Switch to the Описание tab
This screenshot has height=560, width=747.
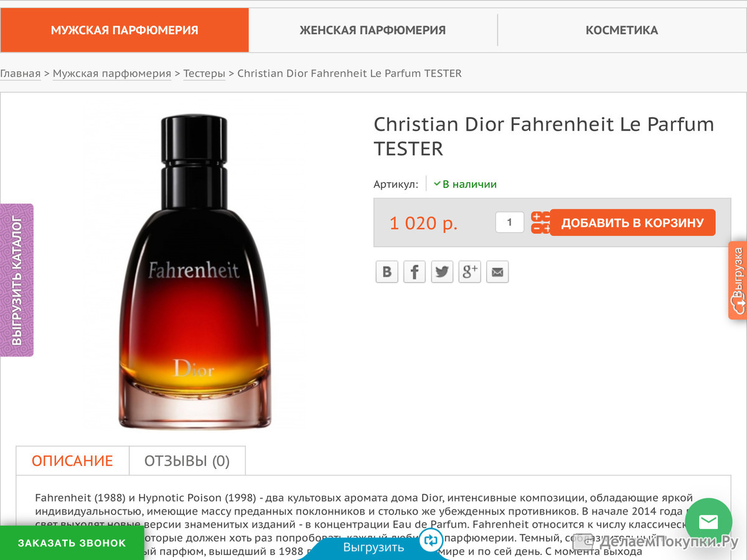coord(72,461)
